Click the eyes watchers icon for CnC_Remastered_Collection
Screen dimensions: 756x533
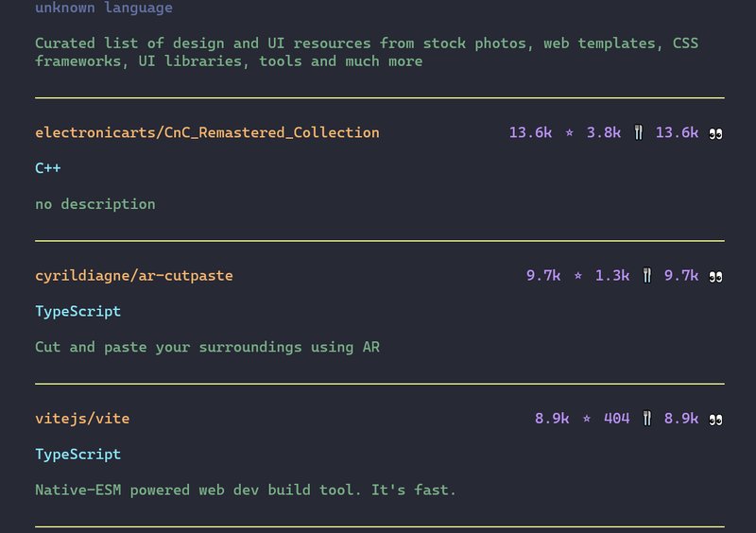point(715,132)
